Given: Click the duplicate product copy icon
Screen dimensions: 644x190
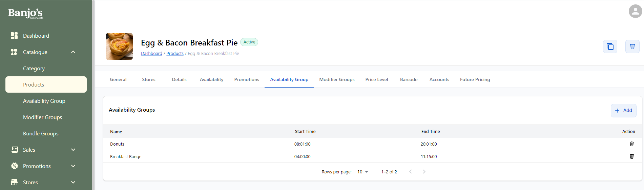Looking at the screenshot, I should tap(610, 46).
